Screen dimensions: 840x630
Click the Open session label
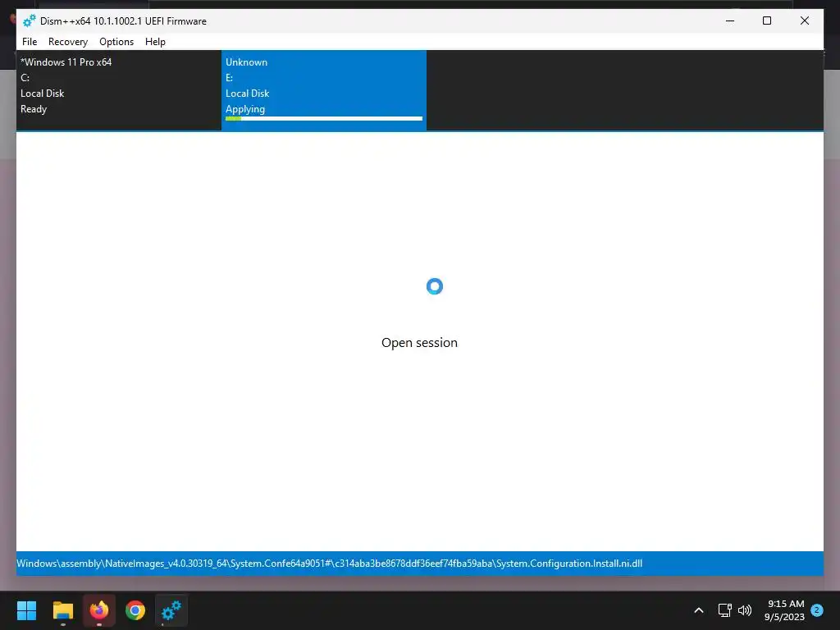(x=419, y=343)
